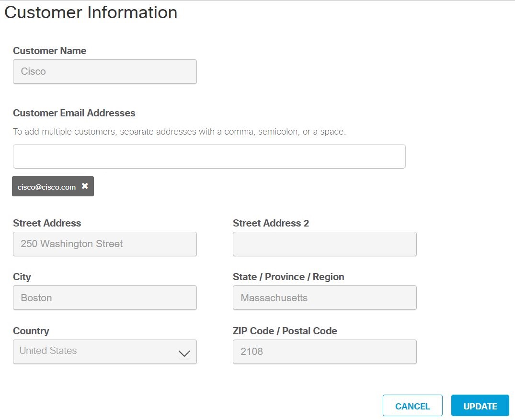Image resolution: width=515 pixels, height=420 pixels.
Task: Click into the Street Address 2 field
Action: (324, 244)
